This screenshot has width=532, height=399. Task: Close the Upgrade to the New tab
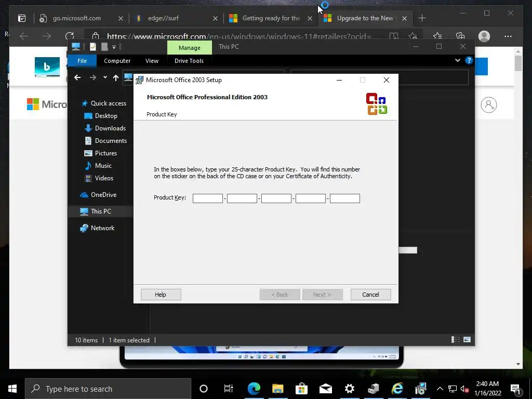(404, 18)
